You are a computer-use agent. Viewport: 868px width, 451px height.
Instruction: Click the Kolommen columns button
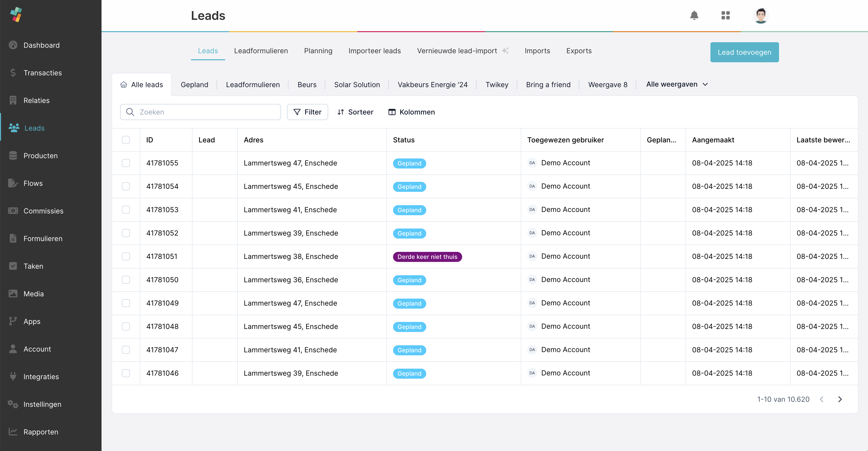411,112
